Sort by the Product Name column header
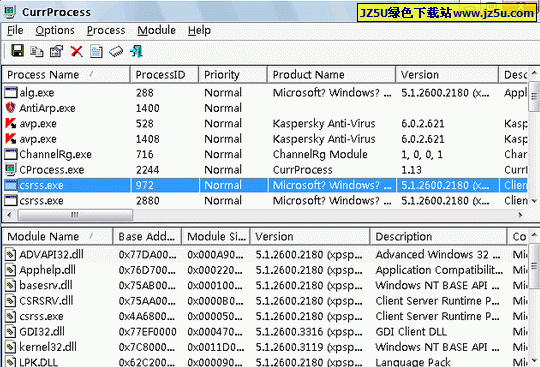 pyautogui.click(x=331, y=75)
